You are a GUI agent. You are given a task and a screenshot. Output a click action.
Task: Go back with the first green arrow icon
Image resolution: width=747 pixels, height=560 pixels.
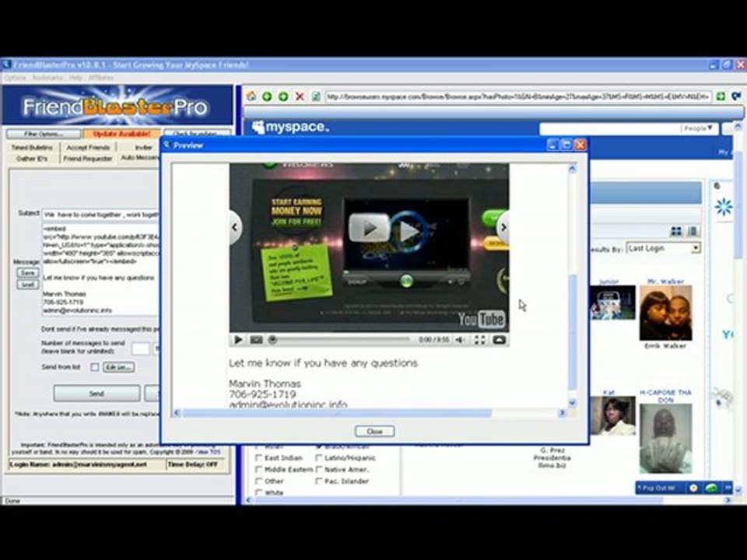[x=267, y=96]
